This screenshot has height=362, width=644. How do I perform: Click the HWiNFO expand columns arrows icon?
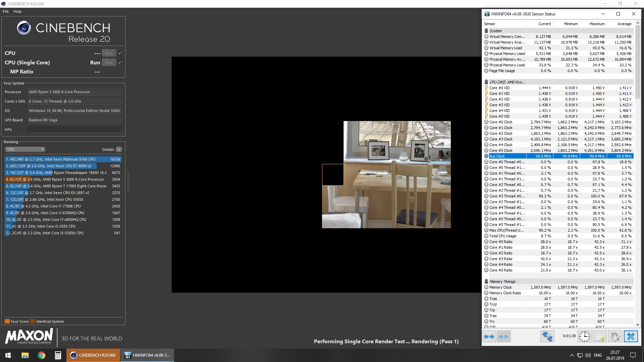tap(489, 337)
